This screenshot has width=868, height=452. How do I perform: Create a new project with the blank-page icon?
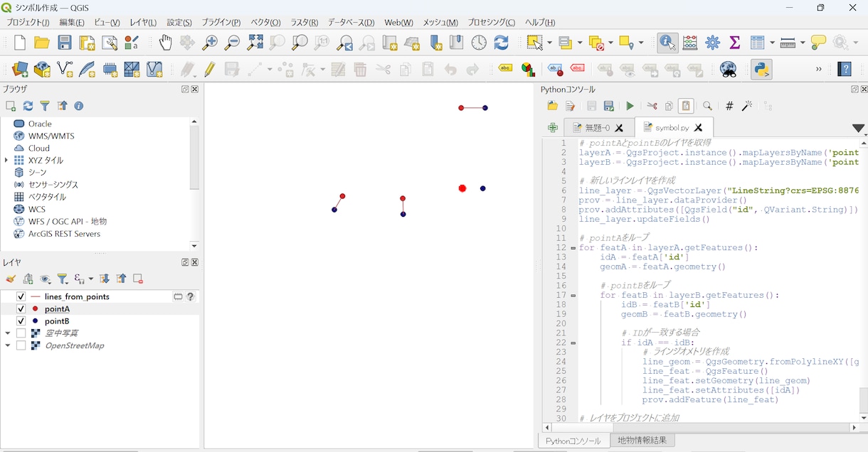point(20,43)
